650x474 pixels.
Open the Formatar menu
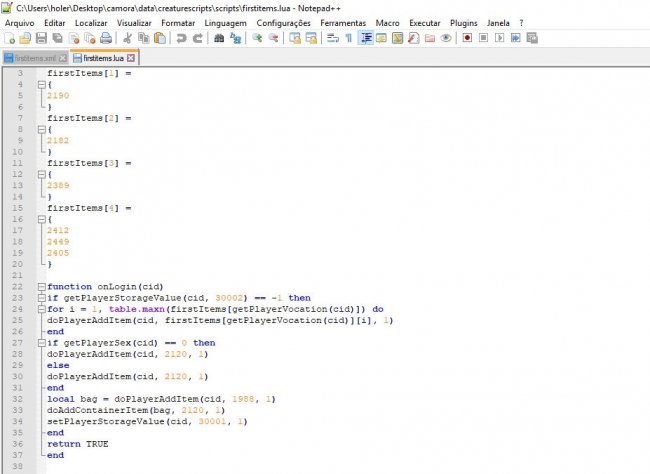[x=178, y=23]
